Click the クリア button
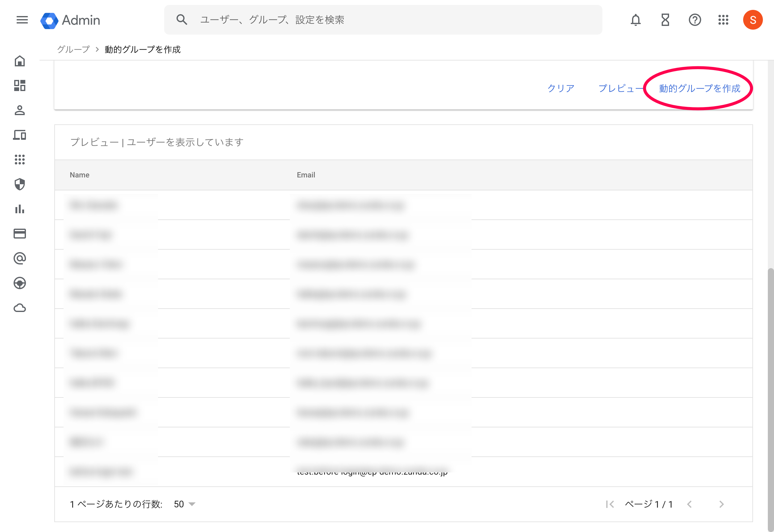This screenshot has height=532, width=774. tap(561, 88)
